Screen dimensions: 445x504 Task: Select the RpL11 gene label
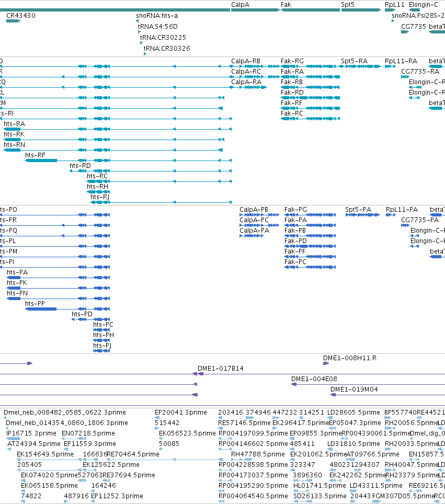point(394,5)
